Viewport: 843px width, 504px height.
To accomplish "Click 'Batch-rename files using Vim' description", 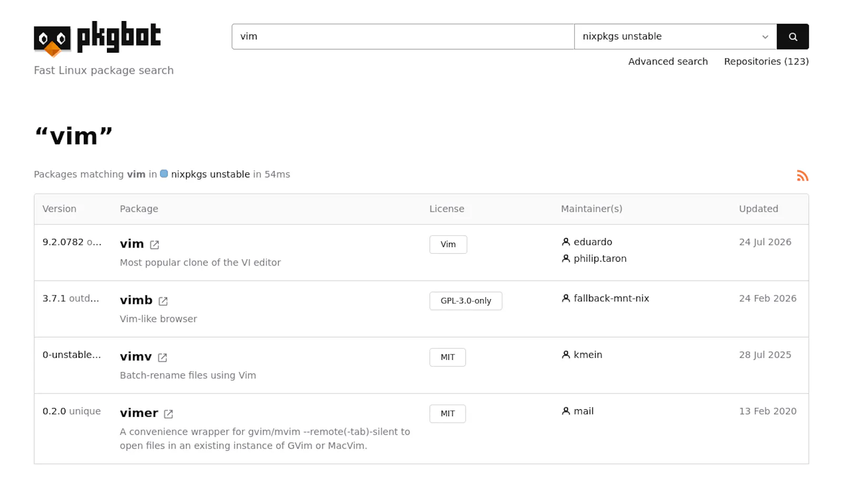I will [188, 375].
